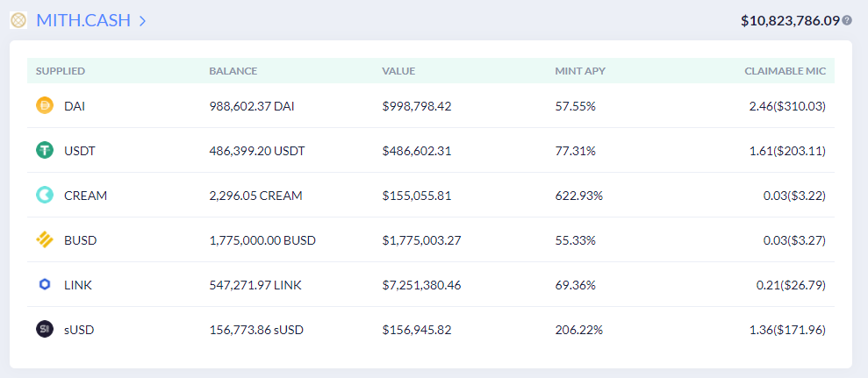The width and height of the screenshot is (868, 378).
Task: Click the BUSD mint APY 55.33%
Action: tap(575, 240)
